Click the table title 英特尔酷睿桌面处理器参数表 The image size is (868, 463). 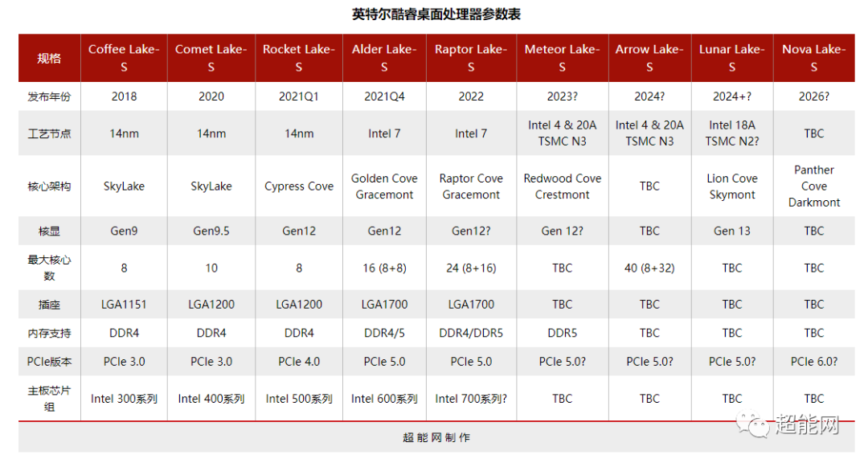click(436, 14)
